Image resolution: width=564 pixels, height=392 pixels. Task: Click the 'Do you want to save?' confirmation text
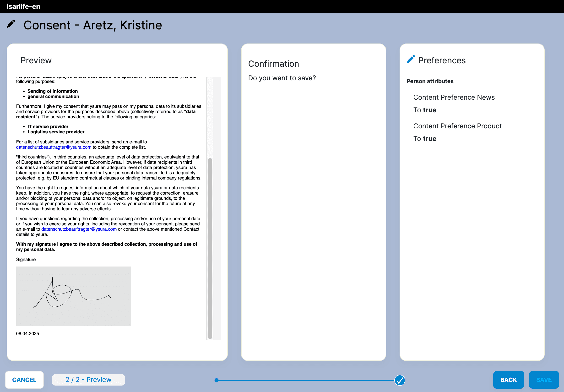point(282,78)
